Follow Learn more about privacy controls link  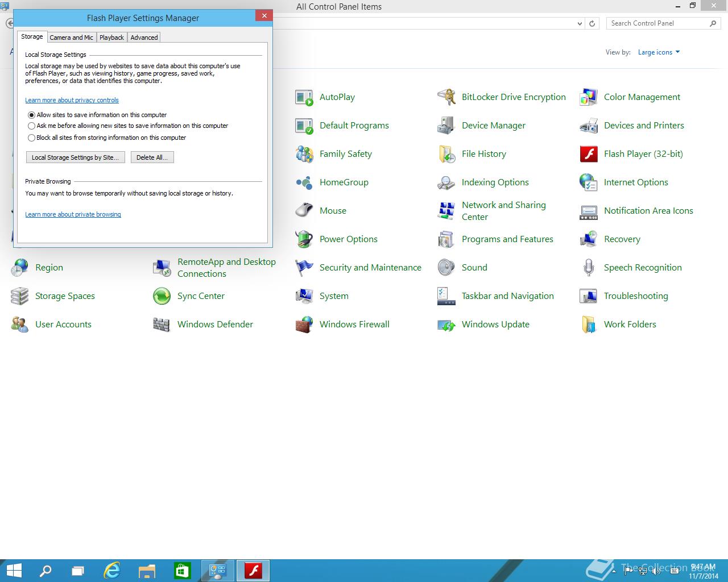click(x=72, y=100)
